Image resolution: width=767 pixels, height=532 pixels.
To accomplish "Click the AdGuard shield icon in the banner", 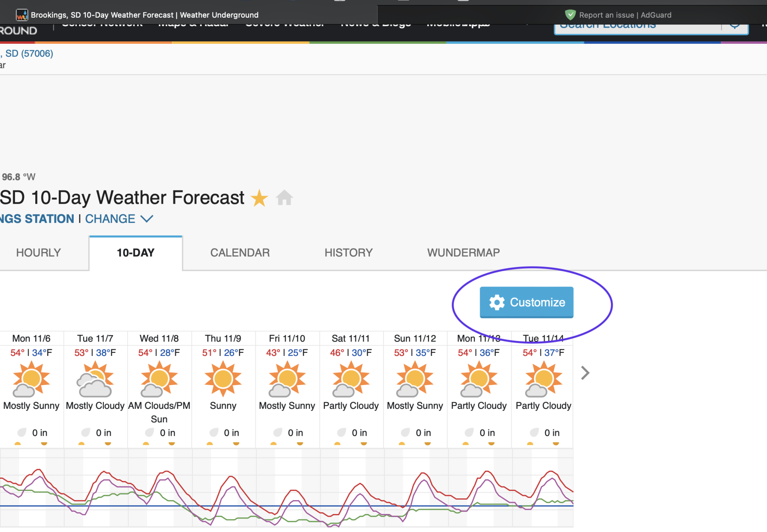I will [570, 15].
